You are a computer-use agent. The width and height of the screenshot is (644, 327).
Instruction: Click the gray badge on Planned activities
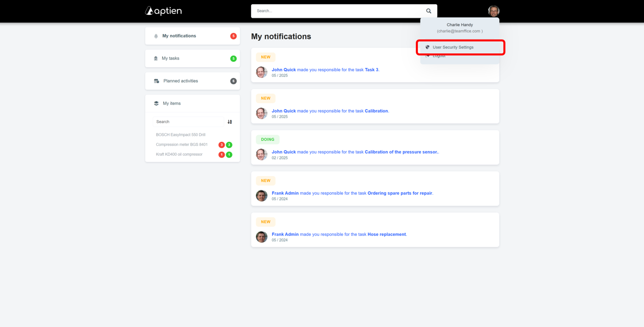click(x=233, y=81)
